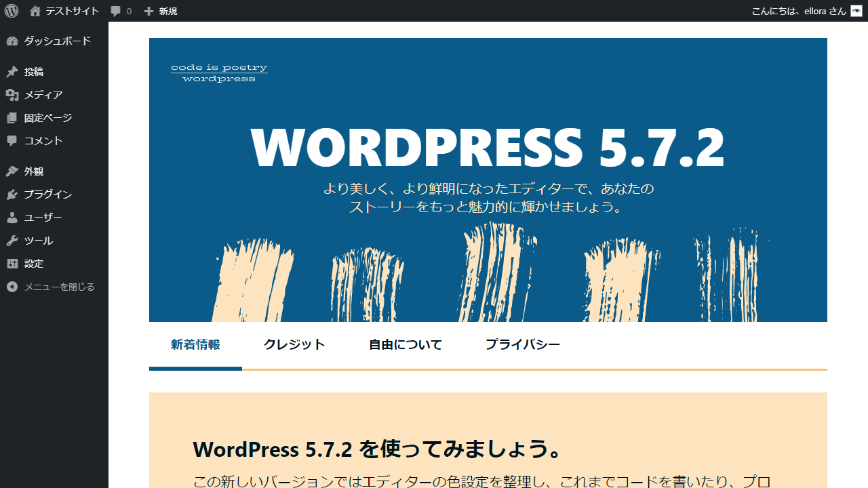The height and width of the screenshot is (488, 868).
Task: Click the ツール wrench icon
Action: point(12,241)
